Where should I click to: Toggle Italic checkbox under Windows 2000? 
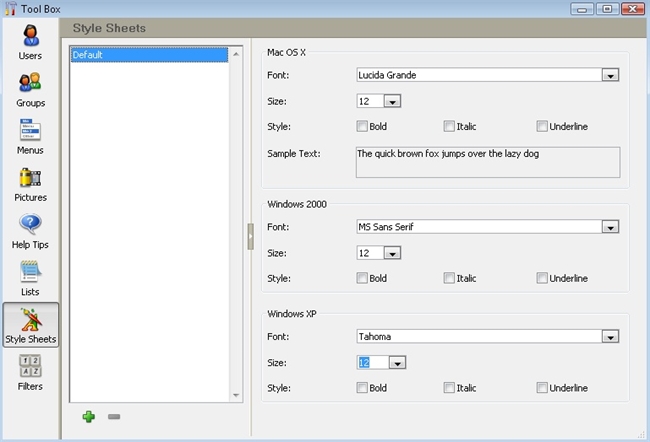click(x=449, y=278)
